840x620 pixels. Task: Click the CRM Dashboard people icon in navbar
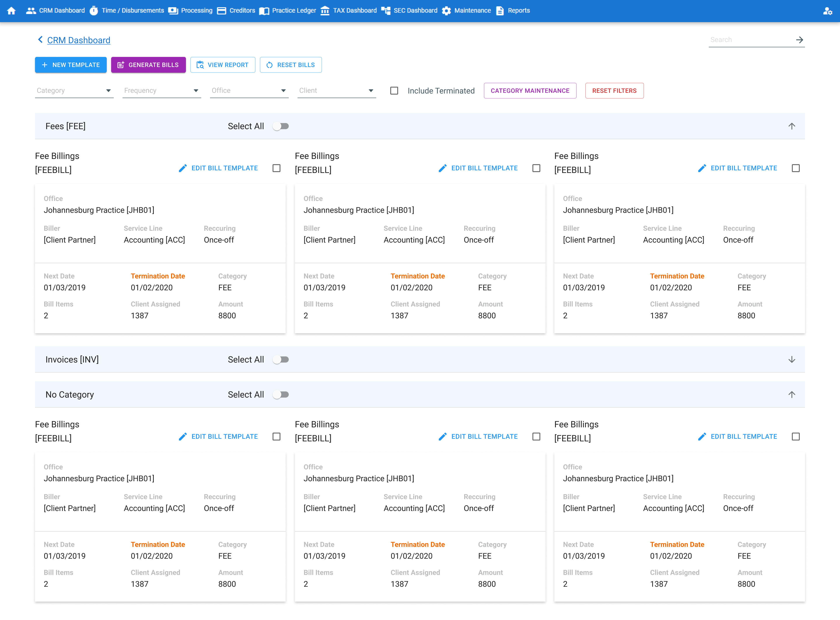point(31,11)
